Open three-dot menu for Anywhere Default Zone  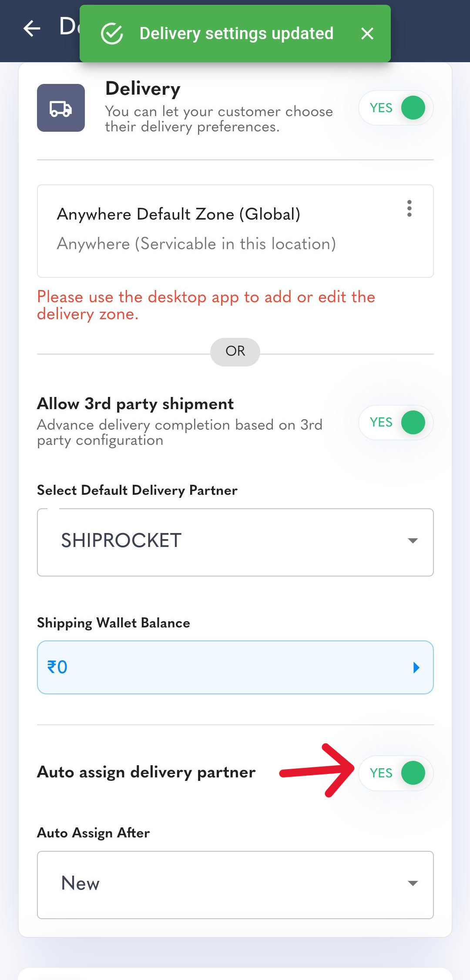(409, 209)
